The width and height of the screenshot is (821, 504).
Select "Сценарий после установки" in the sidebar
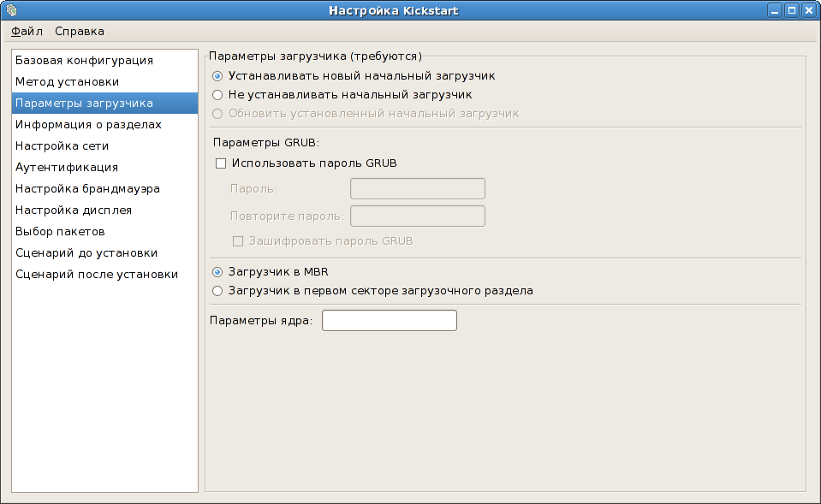pos(96,274)
